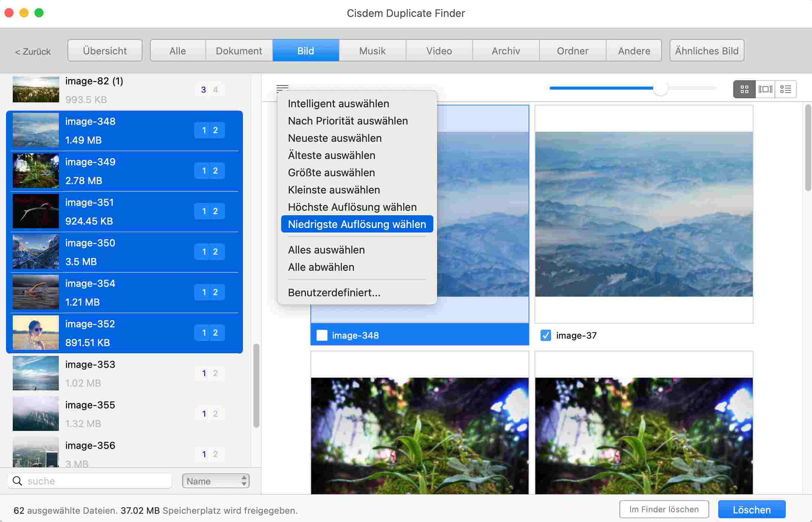Select Niedrigste Auflösung wählen option

coord(357,224)
